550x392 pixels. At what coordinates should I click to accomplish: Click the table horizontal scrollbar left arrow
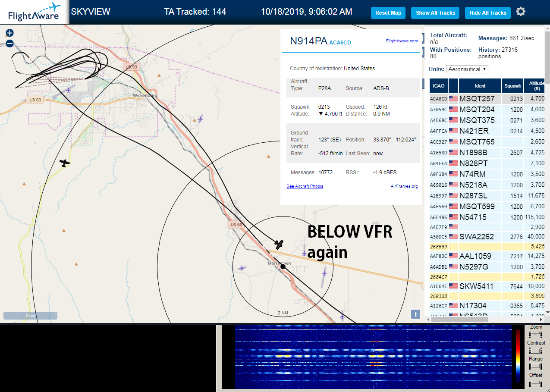pos(428,319)
